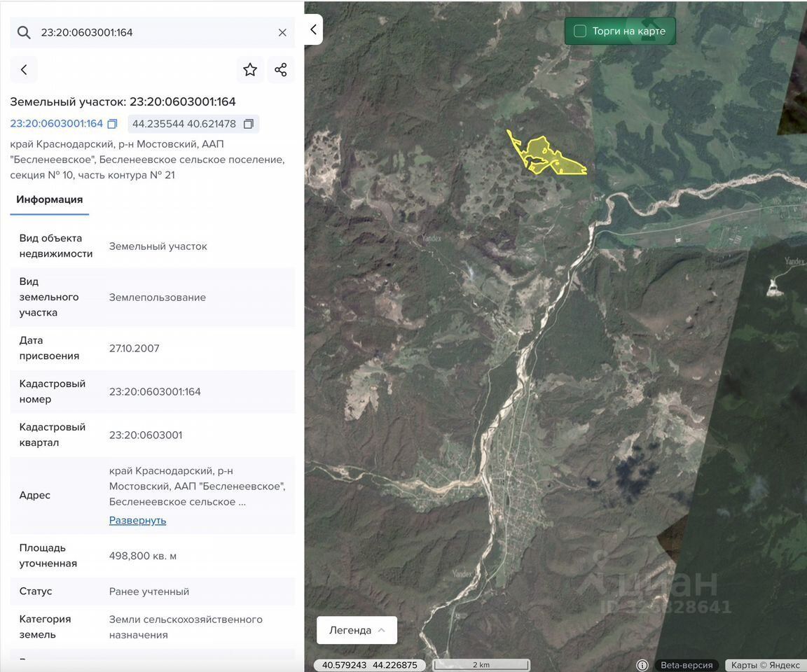Clear the search field with X
The width and height of the screenshot is (807, 672).
point(282,32)
